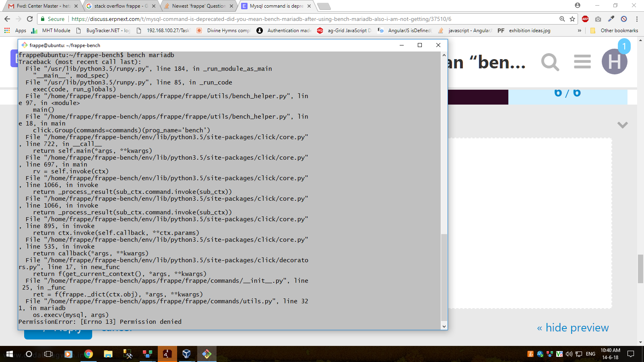Viewport: 644px width, 362px height.
Task: Click the camera screenshot extension icon
Action: click(x=598, y=19)
